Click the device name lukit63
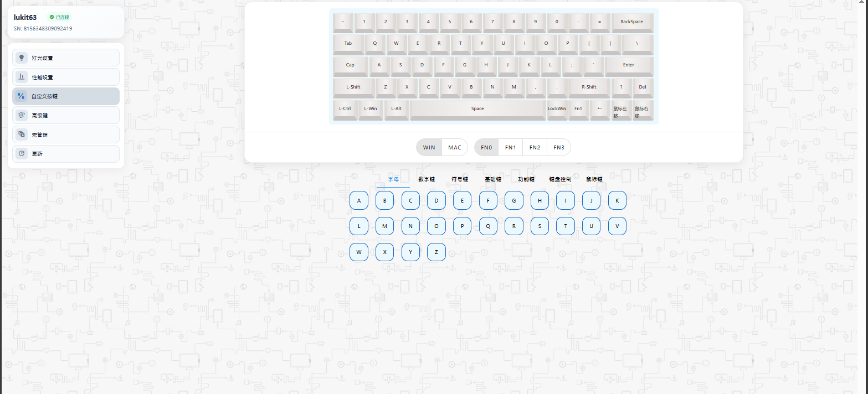868x394 pixels. (25, 17)
